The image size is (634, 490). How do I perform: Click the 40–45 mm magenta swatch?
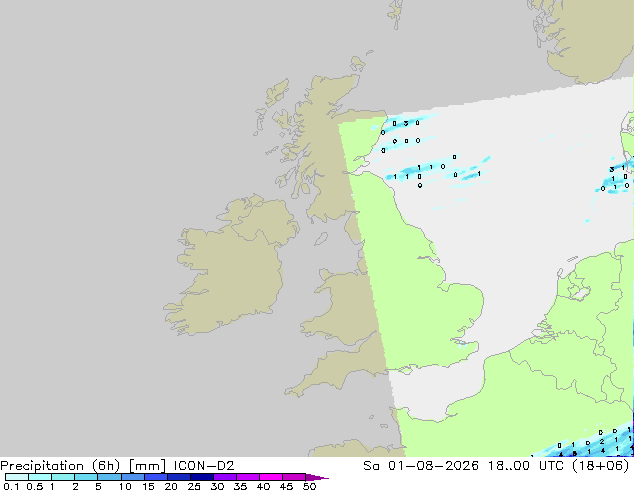click(x=271, y=477)
